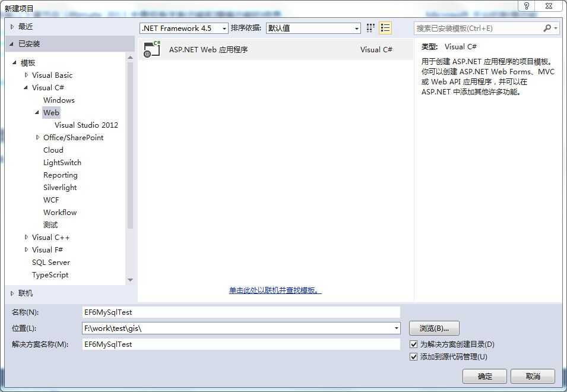This screenshot has height=392, width=567.
Task: Click the tree scrollbar down arrow
Action: (x=130, y=280)
